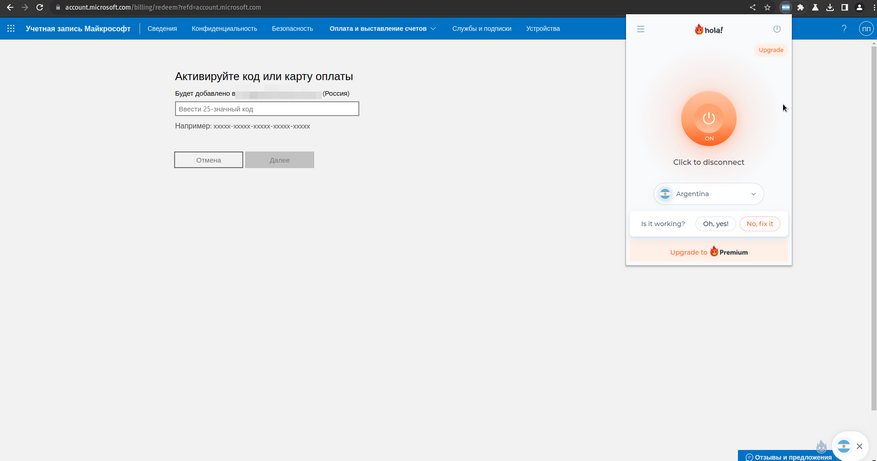Bookmark this page with the star icon
This screenshot has height=461, width=877.
(767, 7)
